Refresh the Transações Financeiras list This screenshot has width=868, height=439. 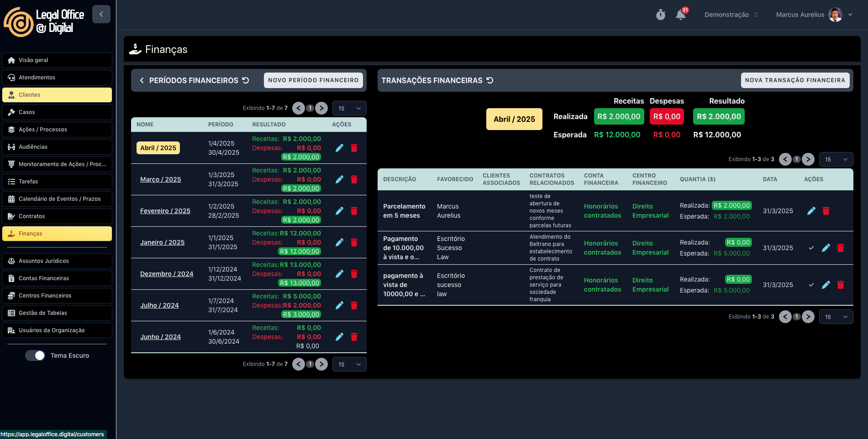pyautogui.click(x=490, y=80)
